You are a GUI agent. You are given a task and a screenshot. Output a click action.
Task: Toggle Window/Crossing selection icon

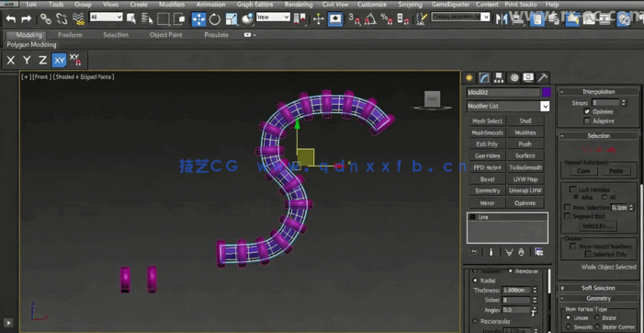click(x=179, y=19)
